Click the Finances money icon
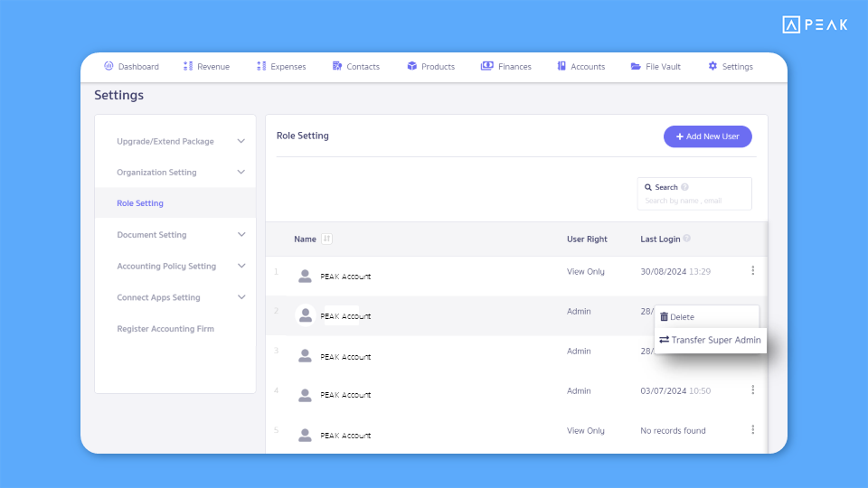Image resolution: width=868 pixels, height=488 pixels. click(487, 66)
